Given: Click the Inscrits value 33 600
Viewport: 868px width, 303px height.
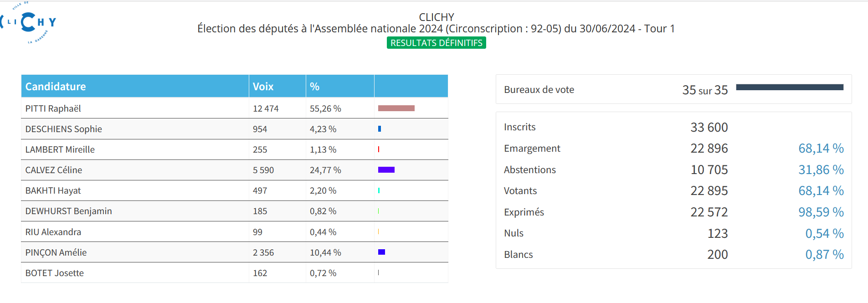Looking at the screenshot, I should pos(709,127).
